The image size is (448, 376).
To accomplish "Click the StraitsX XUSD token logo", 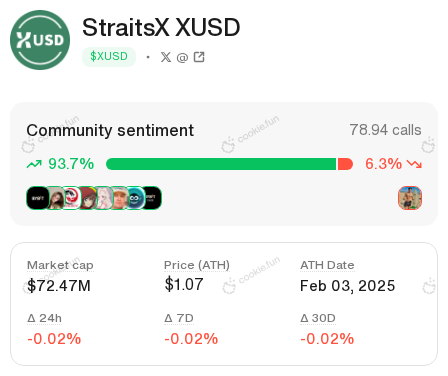I will point(40,40).
